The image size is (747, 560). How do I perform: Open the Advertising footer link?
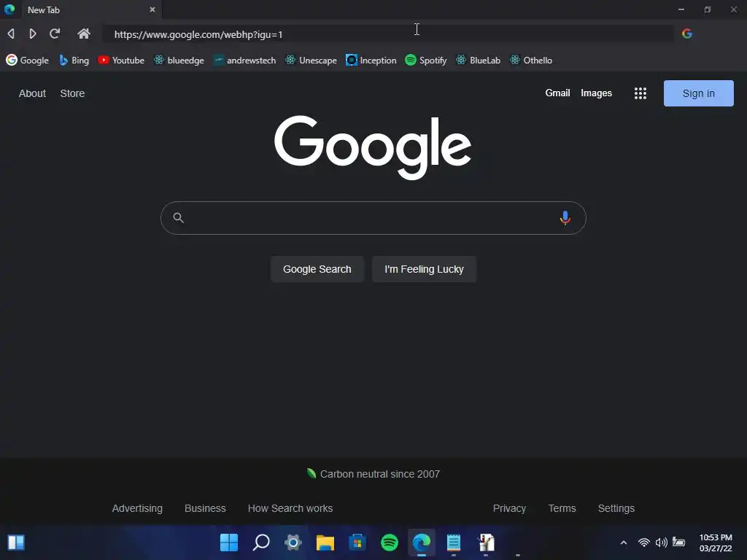137,508
